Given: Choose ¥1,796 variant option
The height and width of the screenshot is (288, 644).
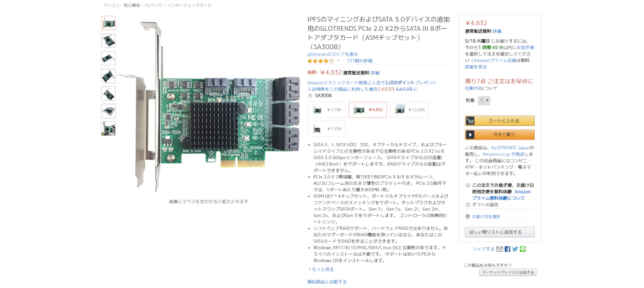Looking at the screenshot, I should click(x=326, y=110).
